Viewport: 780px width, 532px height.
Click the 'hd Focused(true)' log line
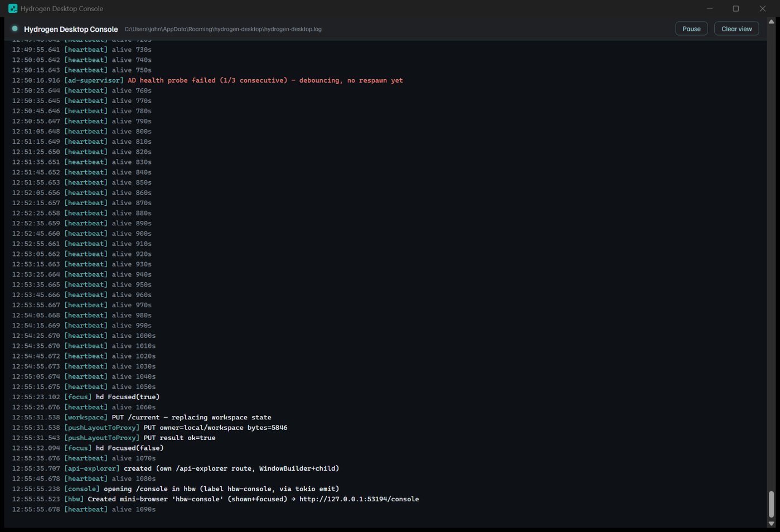(86, 397)
